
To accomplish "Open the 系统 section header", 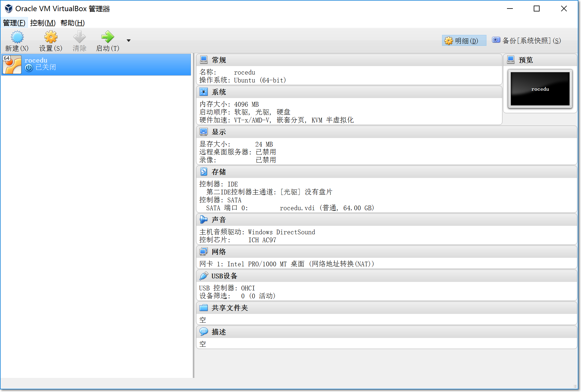I will 349,92.
